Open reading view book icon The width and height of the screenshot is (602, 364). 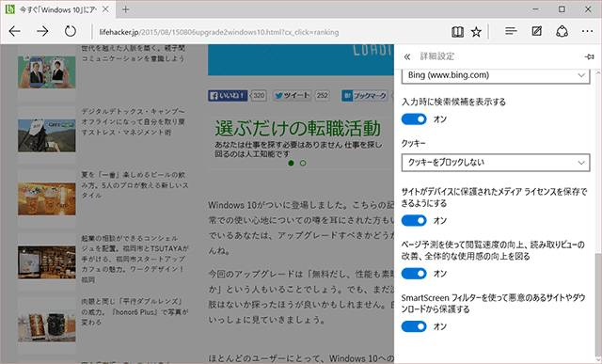[x=457, y=32]
